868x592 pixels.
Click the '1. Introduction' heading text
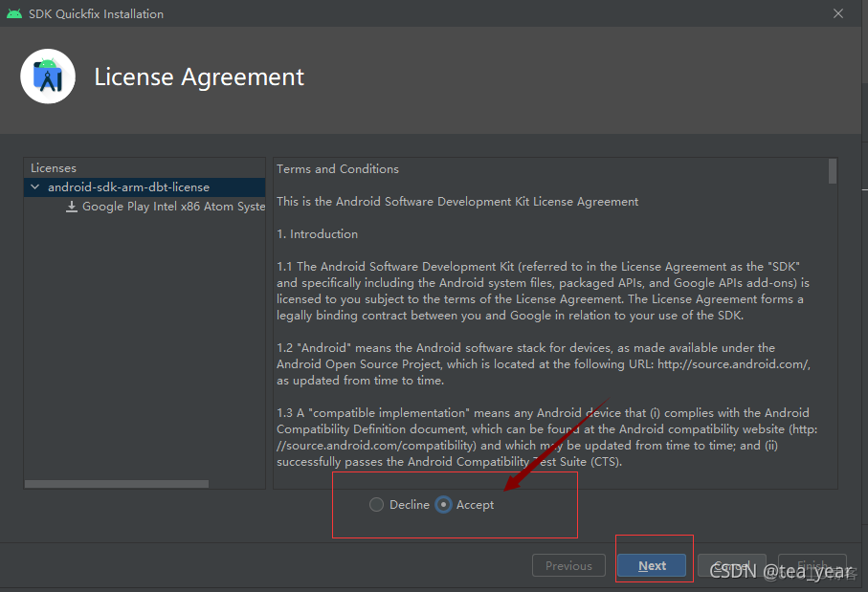tap(317, 234)
